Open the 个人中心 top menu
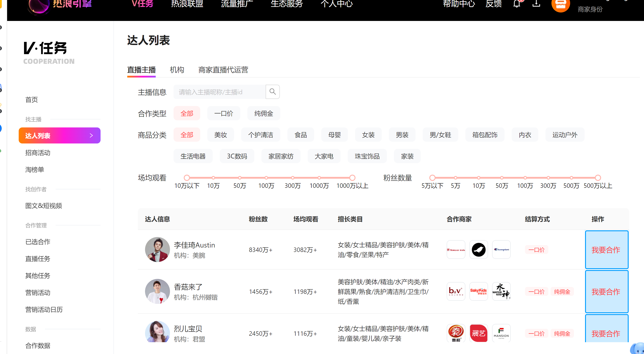The width and height of the screenshot is (644, 354). click(337, 4)
